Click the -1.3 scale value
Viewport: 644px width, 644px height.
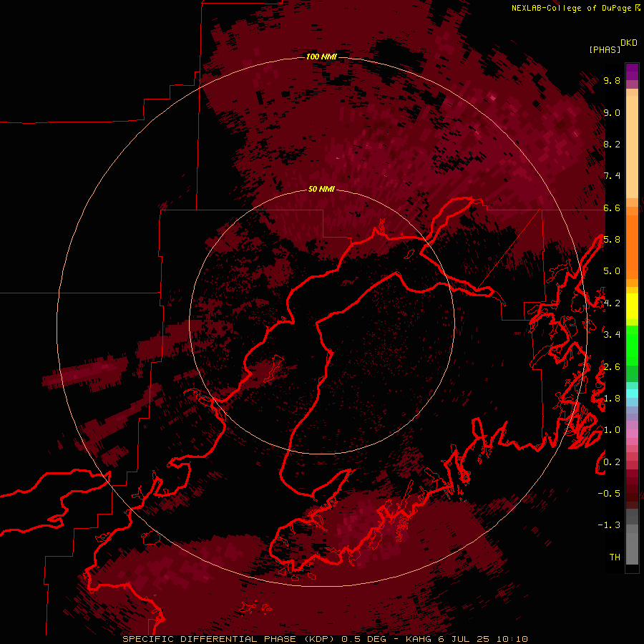(x=609, y=525)
